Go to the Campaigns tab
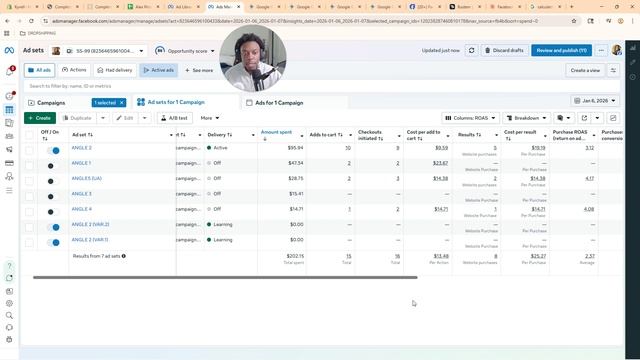 point(51,103)
